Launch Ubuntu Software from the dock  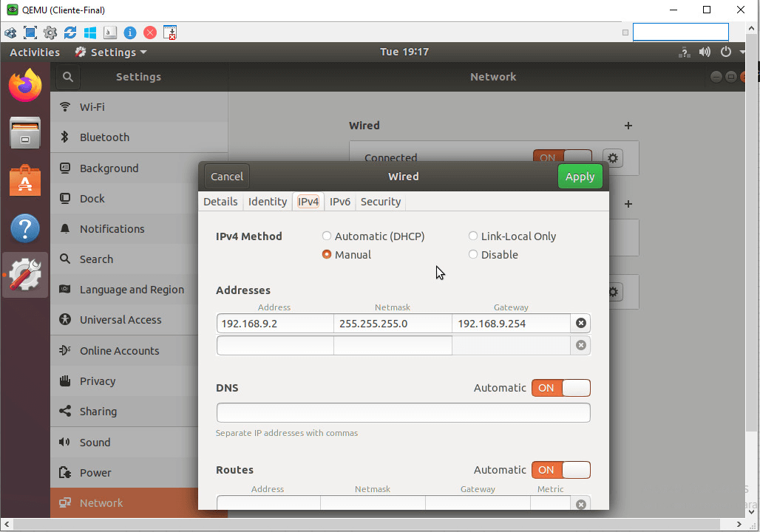point(25,180)
